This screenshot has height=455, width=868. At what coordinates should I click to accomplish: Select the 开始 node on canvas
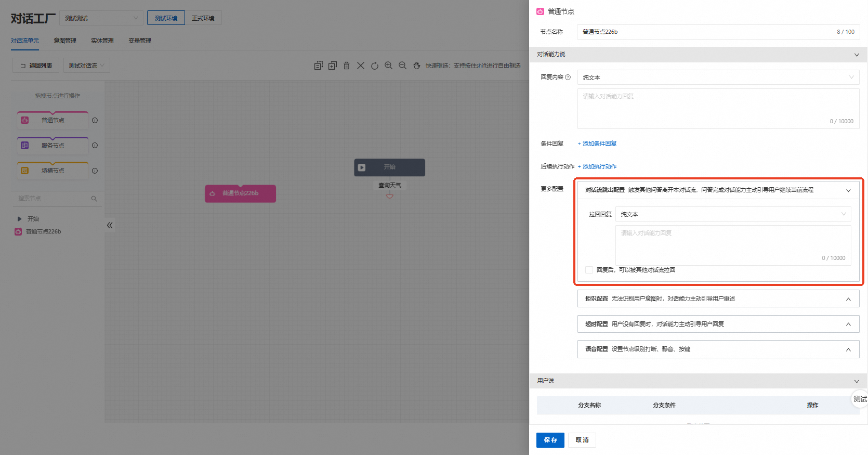pos(390,167)
